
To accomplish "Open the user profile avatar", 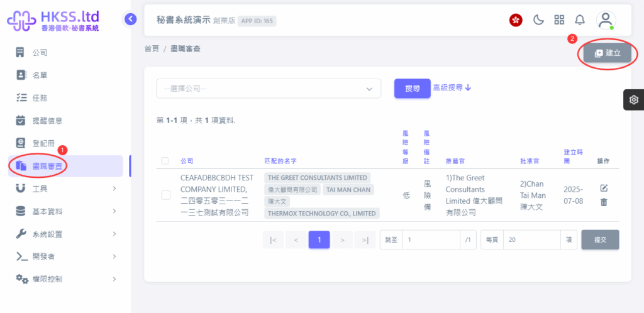I will tap(605, 19).
